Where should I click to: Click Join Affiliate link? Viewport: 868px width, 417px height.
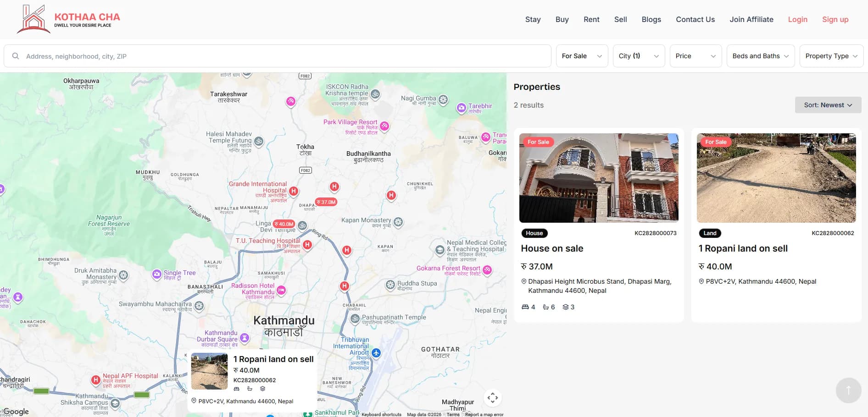click(751, 19)
